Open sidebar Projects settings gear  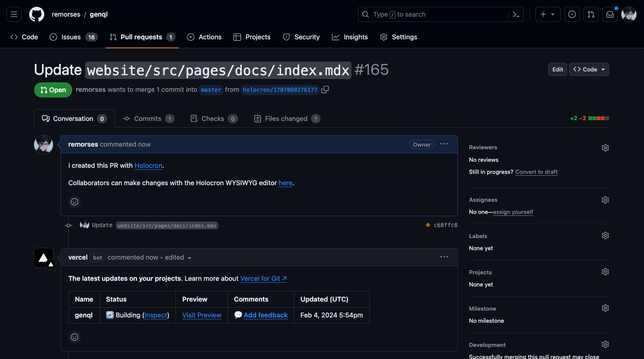point(605,272)
